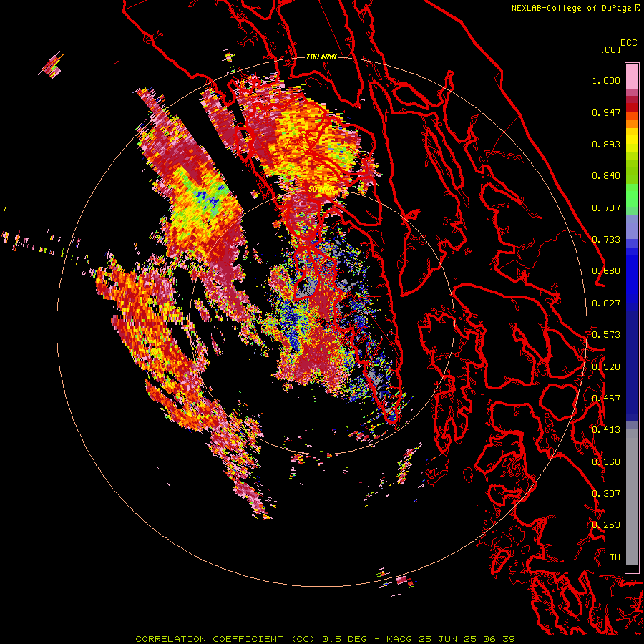The image size is (644, 644).
Task: Click the KACG radar site identifier
Action: (x=399, y=639)
